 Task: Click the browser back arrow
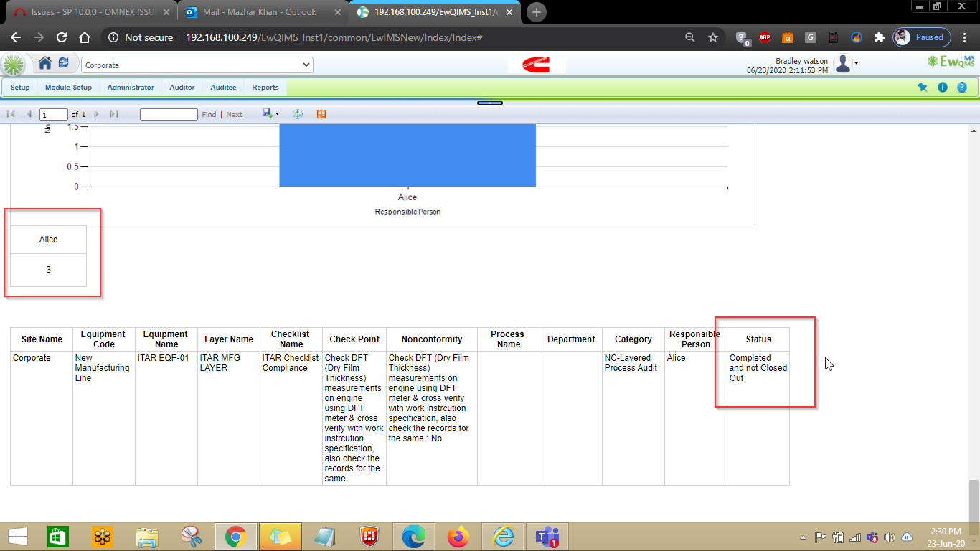tap(16, 37)
